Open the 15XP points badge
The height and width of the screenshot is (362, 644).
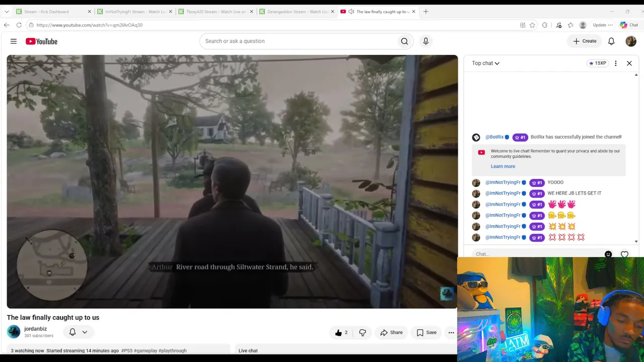click(x=598, y=63)
